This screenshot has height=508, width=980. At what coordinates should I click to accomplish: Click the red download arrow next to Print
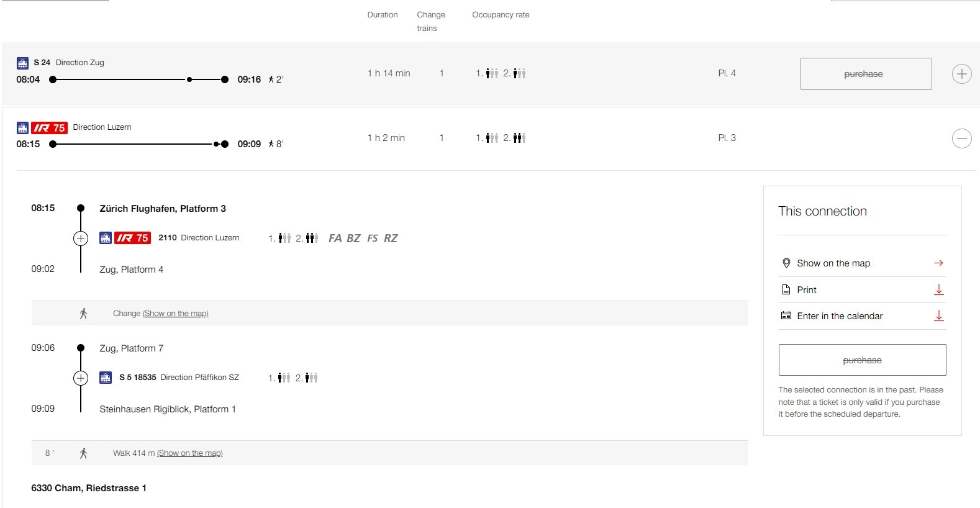(x=938, y=290)
